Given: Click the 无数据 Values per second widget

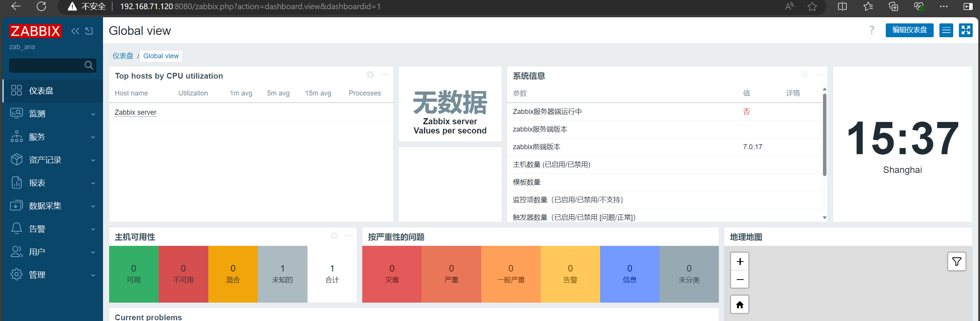Looking at the screenshot, I should click(x=450, y=104).
